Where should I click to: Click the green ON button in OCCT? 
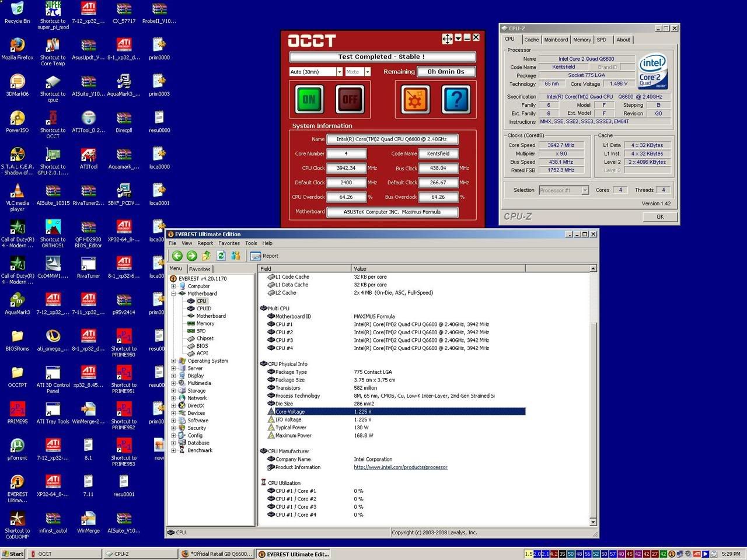point(309,99)
